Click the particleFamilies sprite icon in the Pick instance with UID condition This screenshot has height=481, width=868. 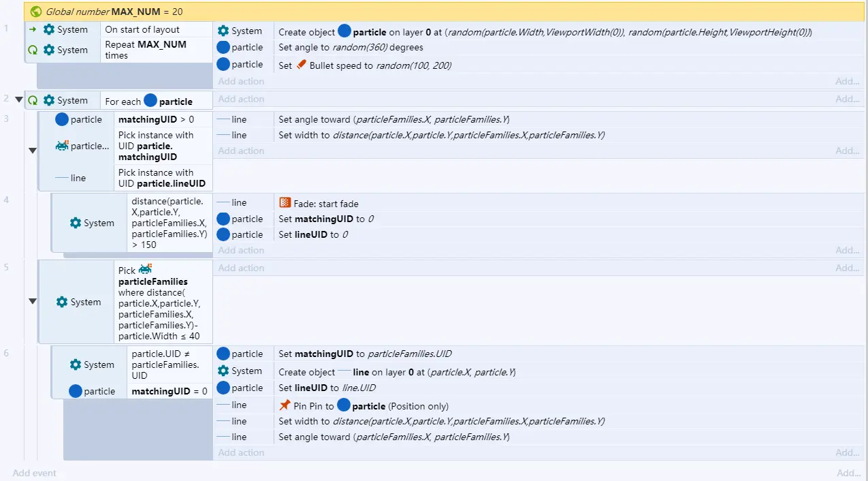click(62, 146)
